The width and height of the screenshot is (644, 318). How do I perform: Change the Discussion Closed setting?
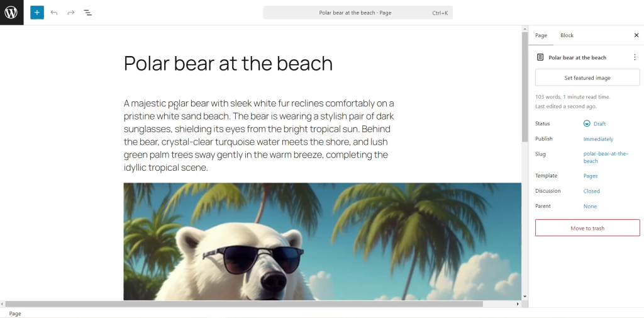tap(591, 191)
